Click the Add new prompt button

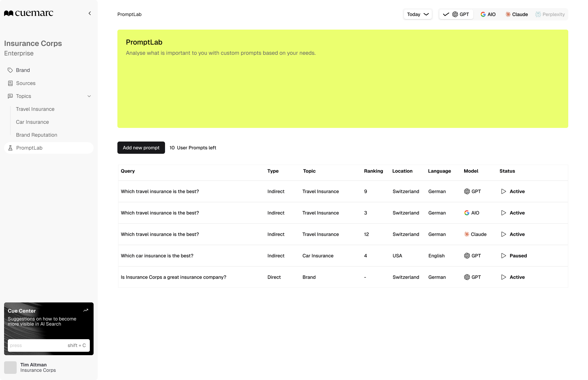click(x=141, y=148)
